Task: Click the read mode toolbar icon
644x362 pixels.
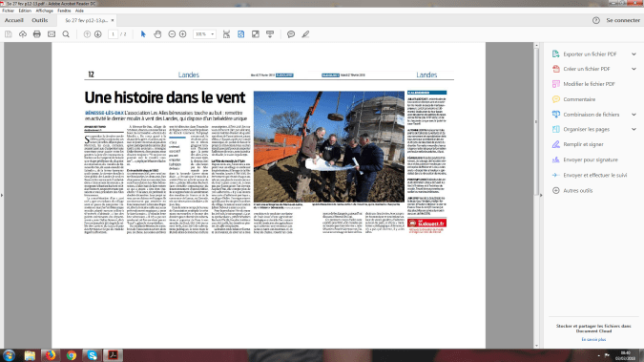Action: click(270, 34)
